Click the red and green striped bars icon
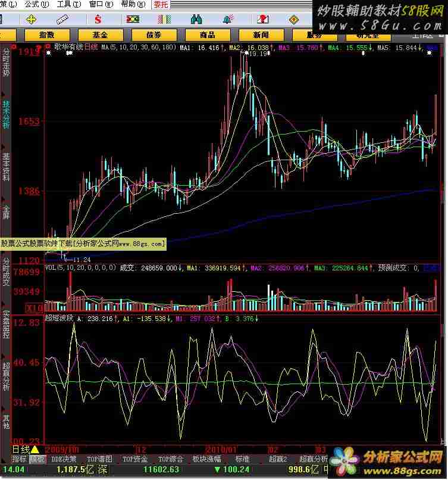Viewport: 448px width, 480px height. [x=164, y=20]
